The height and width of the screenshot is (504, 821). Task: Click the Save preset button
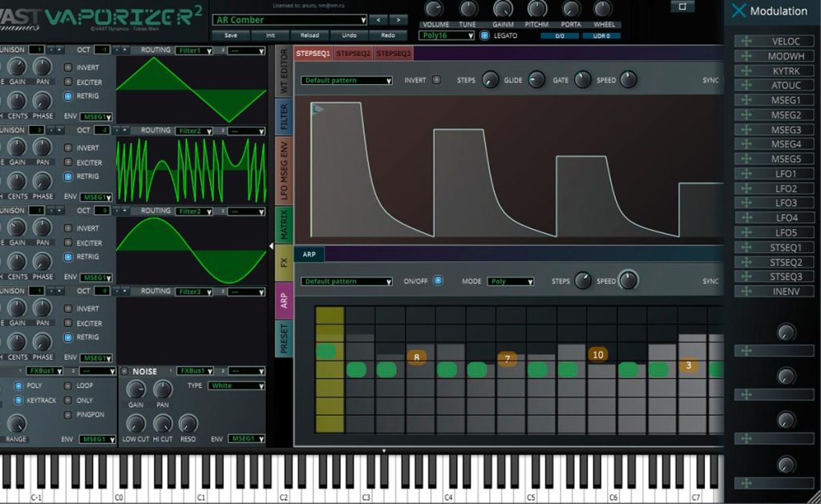pos(230,35)
